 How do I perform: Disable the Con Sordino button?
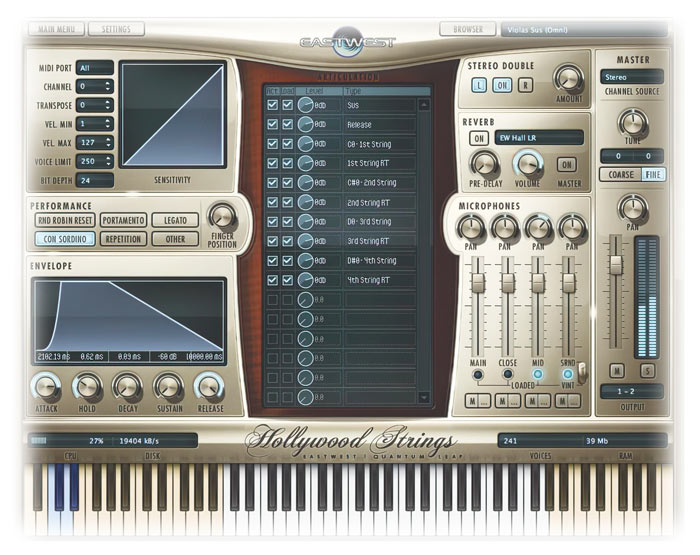[x=65, y=239]
